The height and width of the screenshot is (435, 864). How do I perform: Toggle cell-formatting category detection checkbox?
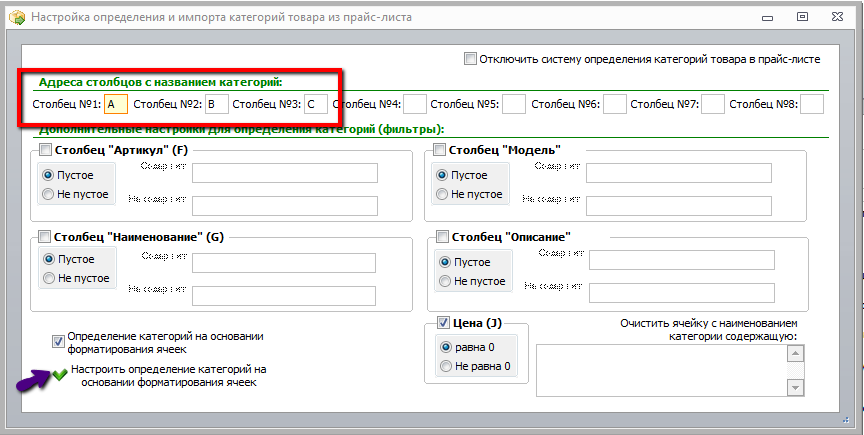[x=58, y=342]
